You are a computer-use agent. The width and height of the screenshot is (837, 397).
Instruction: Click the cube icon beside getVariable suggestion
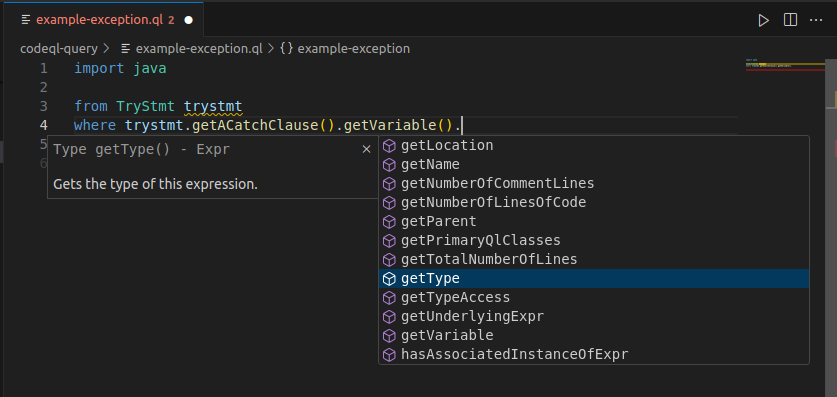pos(390,335)
